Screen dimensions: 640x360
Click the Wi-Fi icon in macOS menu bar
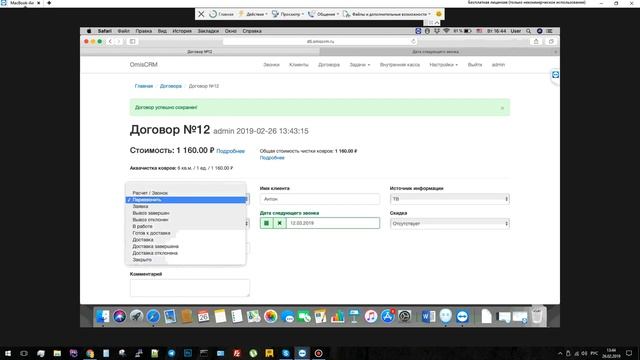pyautogui.click(x=446, y=31)
